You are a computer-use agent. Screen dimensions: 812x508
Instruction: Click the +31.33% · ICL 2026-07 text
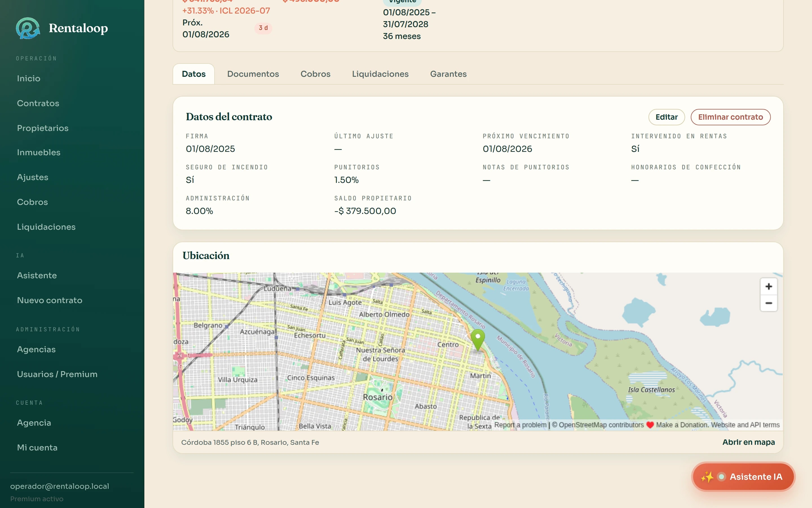226,11
